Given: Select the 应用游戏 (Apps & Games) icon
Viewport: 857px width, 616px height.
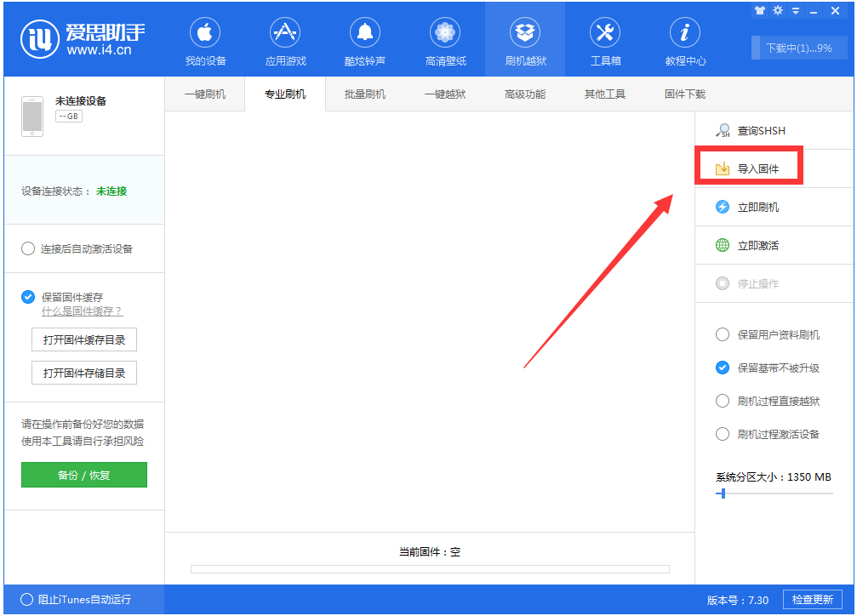Looking at the screenshot, I should pyautogui.click(x=284, y=38).
